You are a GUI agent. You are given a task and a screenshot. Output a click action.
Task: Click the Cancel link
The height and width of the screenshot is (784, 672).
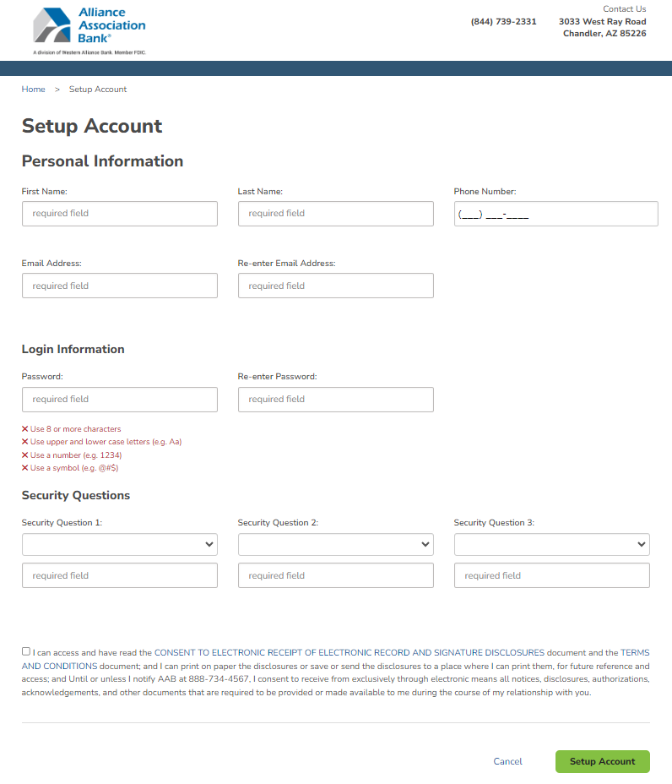[x=507, y=761]
